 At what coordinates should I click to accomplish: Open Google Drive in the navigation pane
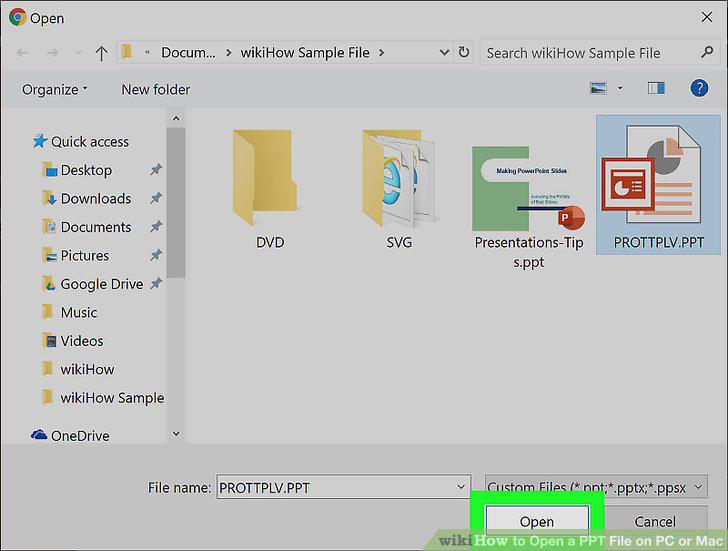(x=92, y=284)
